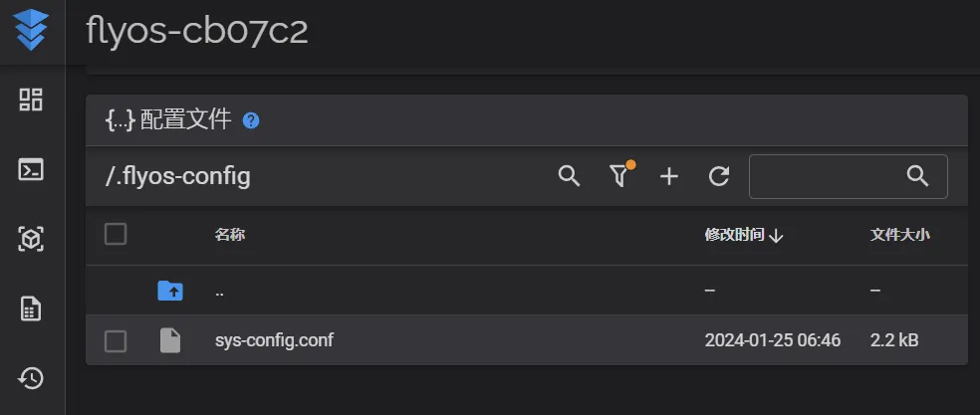
Task: Open the dashboard sidebar icon
Action: tap(31, 99)
